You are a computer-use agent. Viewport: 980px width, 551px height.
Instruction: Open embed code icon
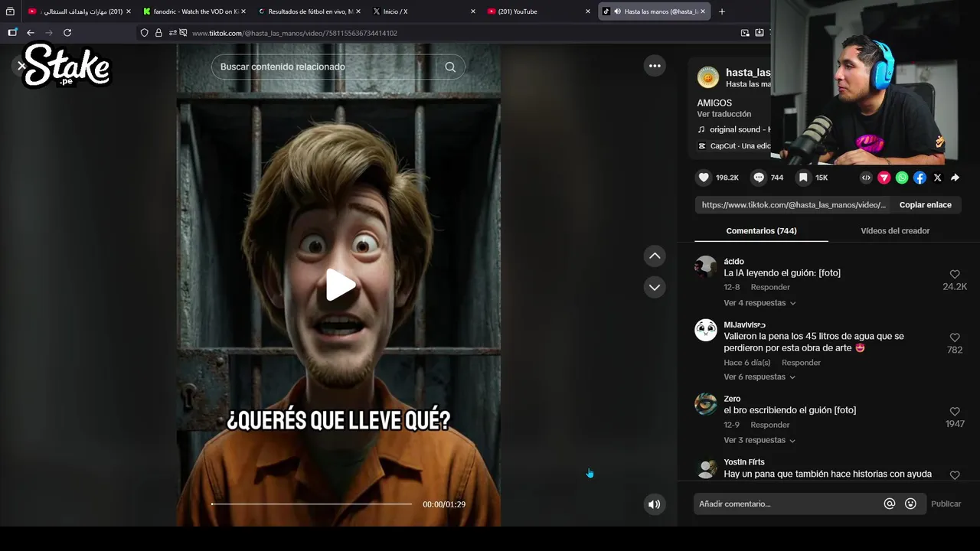(866, 178)
